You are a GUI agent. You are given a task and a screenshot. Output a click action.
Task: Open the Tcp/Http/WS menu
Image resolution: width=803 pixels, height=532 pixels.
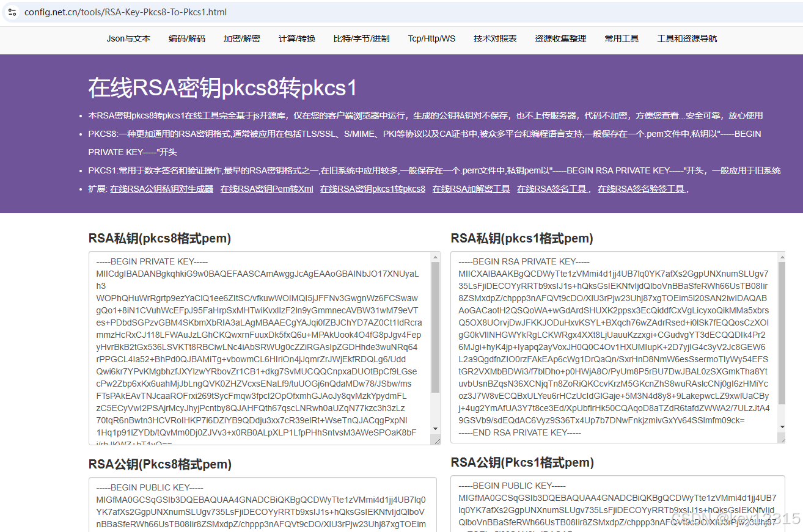click(x=431, y=38)
